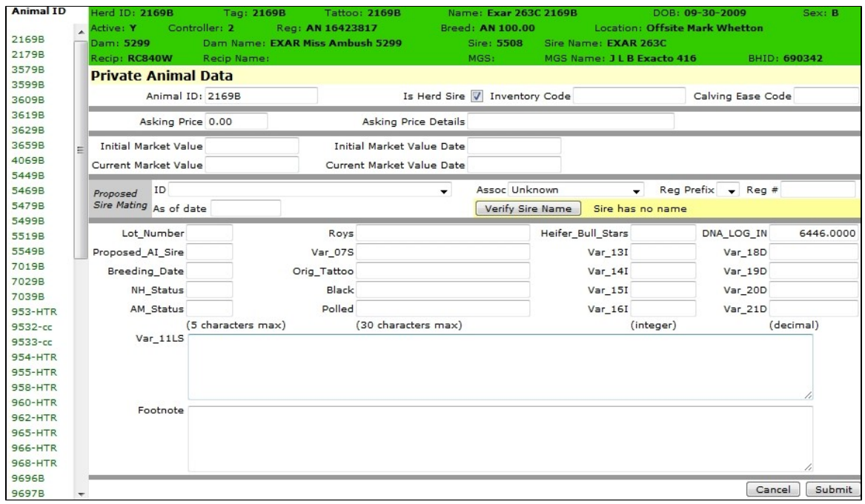Select animal 5479B in the list
Image resolution: width=865 pixels, height=504 pixels.
28,206
